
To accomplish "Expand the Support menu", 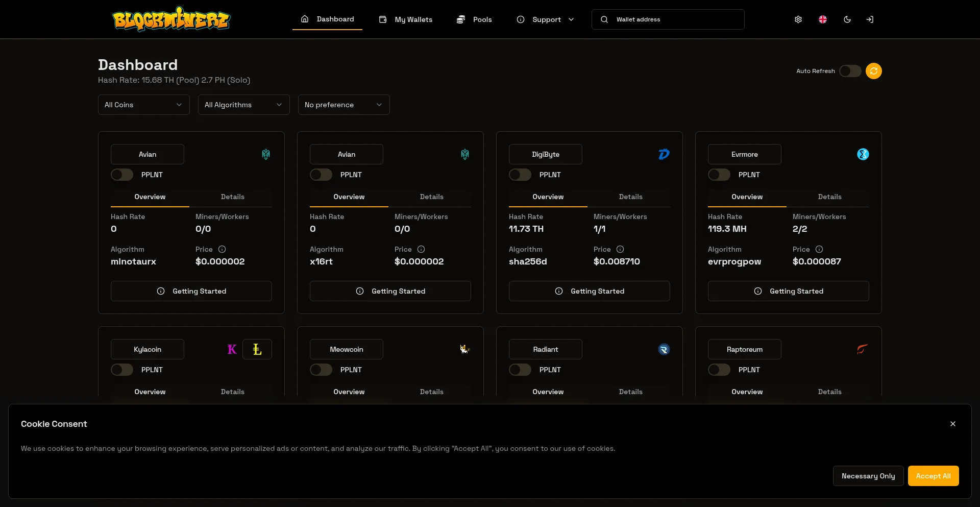I will click(546, 19).
